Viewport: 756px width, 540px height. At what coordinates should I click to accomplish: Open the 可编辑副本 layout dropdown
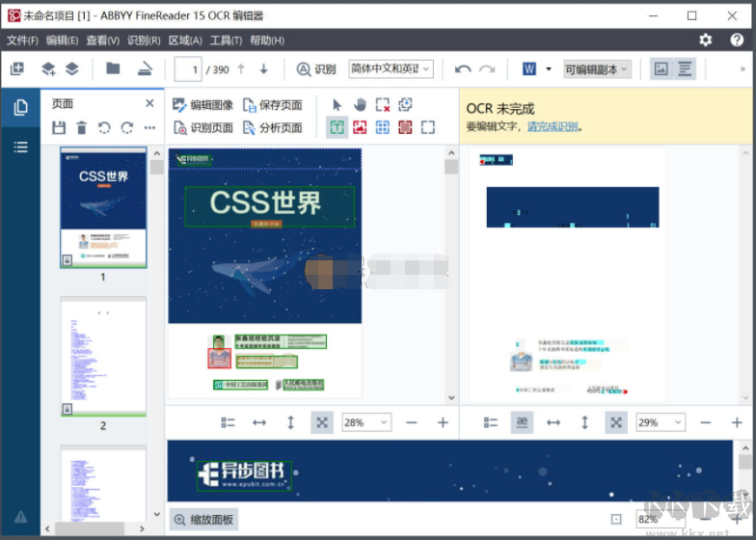click(x=598, y=69)
